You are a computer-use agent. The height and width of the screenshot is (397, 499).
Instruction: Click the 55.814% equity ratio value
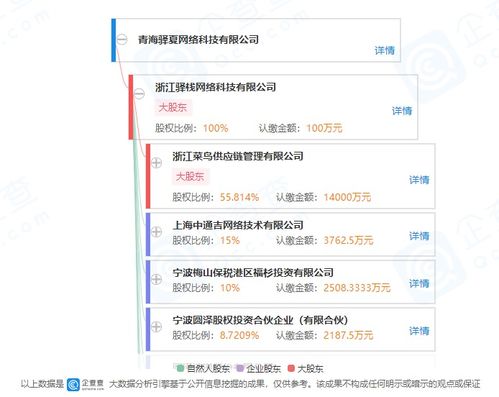239,197
